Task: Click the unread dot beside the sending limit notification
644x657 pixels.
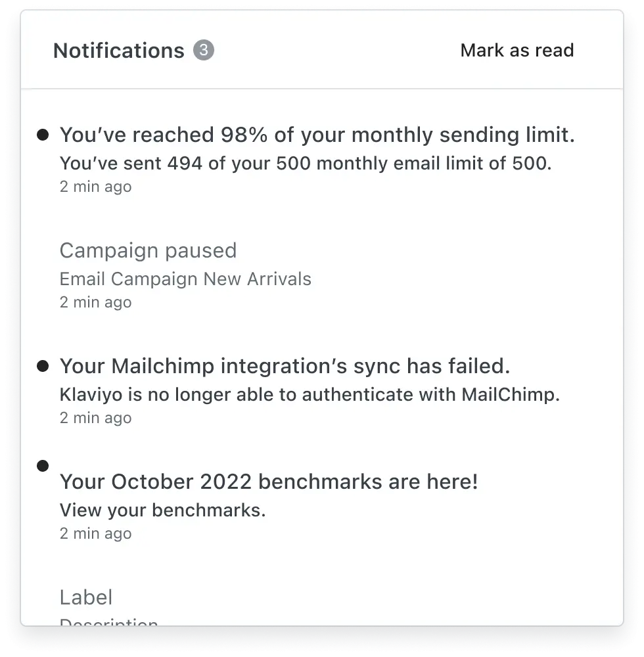Action: (x=43, y=133)
